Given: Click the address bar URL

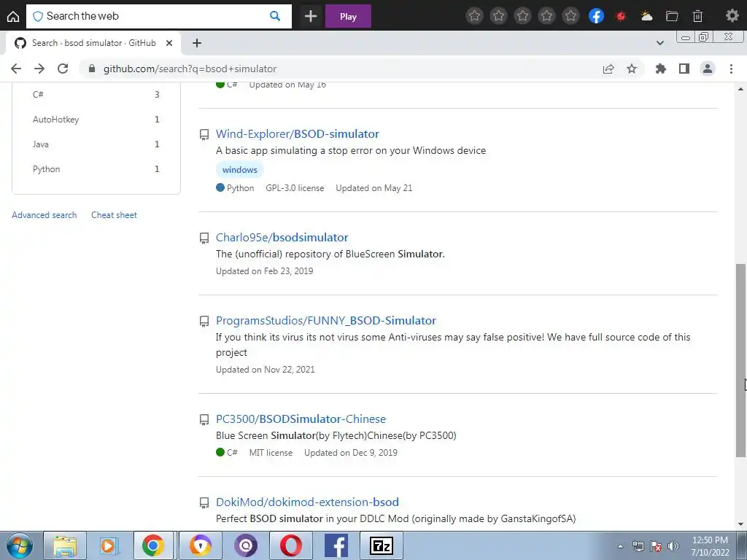Looking at the screenshot, I should click(190, 69).
